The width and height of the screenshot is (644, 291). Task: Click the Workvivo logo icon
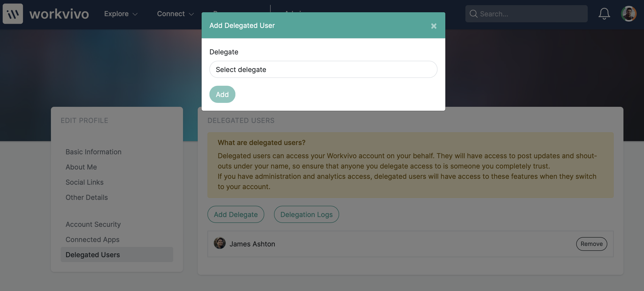coord(13,13)
